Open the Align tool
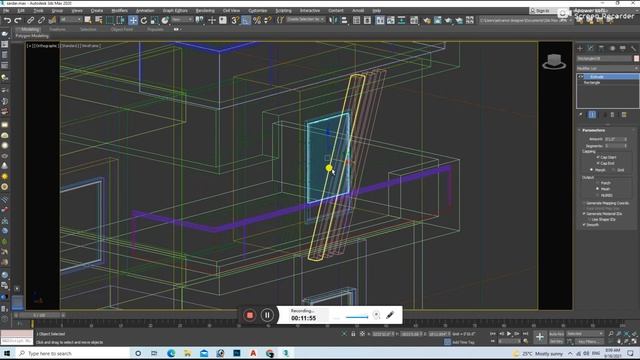 tap(344, 20)
